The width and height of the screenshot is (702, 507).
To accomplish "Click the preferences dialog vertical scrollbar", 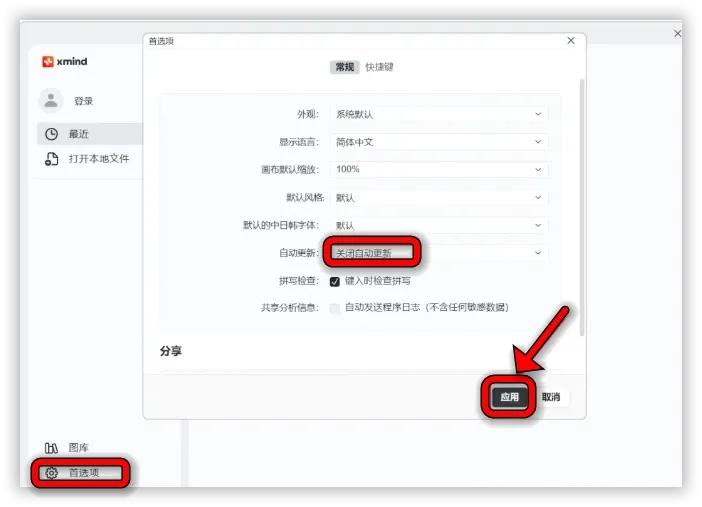I will pyautogui.click(x=581, y=200).
